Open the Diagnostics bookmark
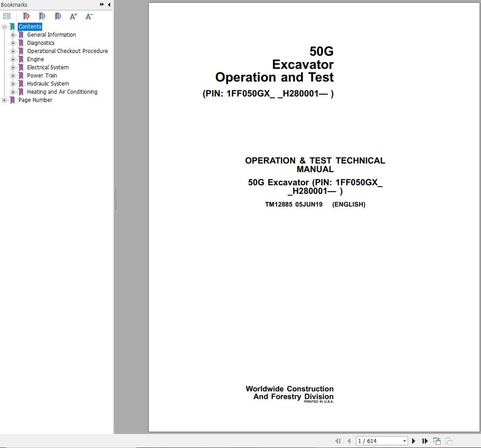Image resolution: width=481 pixels, height=448 pixels. [41, 43]
